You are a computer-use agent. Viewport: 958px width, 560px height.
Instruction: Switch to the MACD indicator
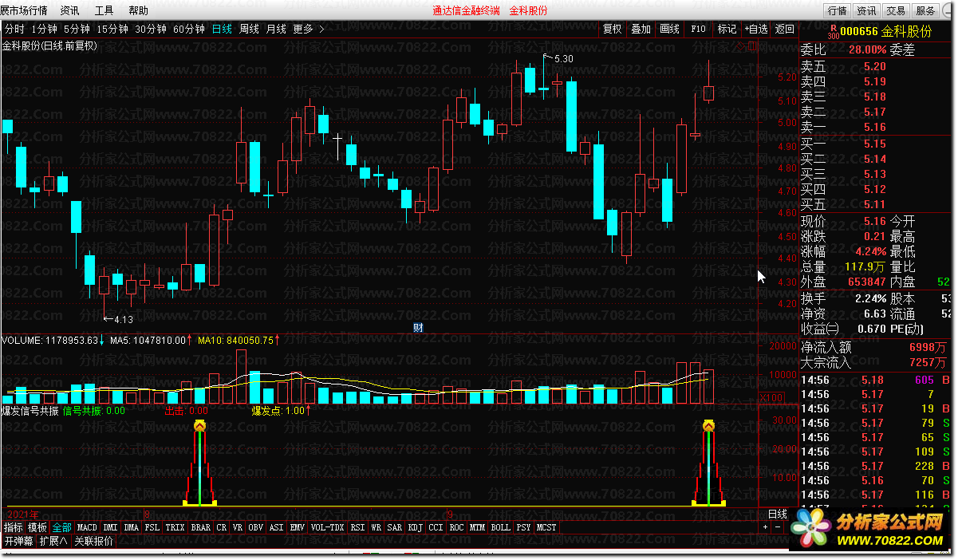(x=87, y=528)
